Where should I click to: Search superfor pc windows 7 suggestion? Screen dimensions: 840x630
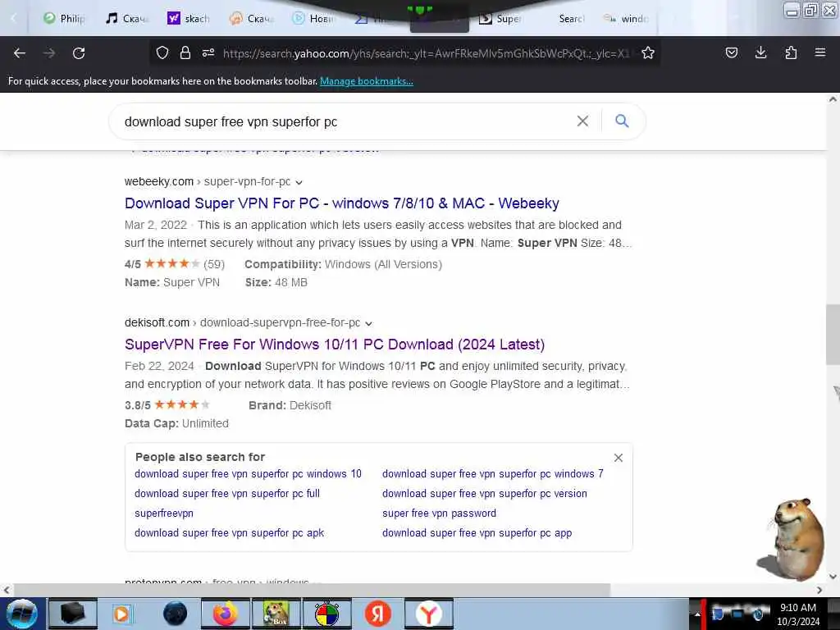pyautogui.click(x=493, y=473)
